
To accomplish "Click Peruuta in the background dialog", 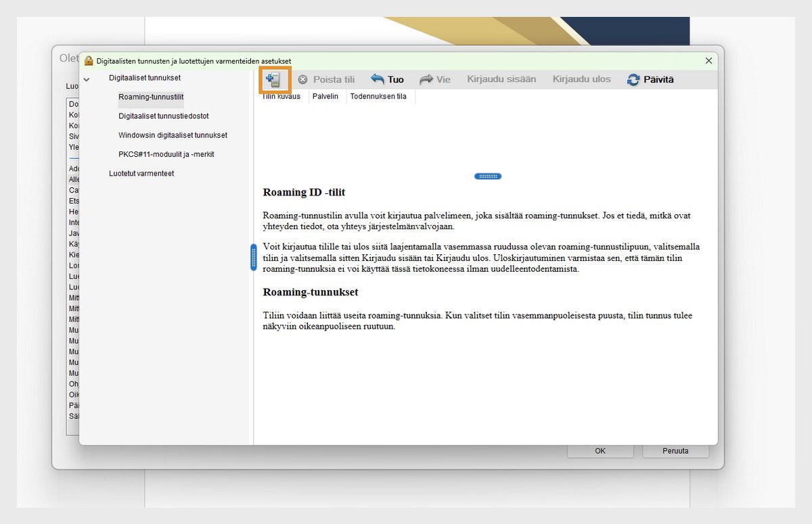I will [x=675, y=451].
